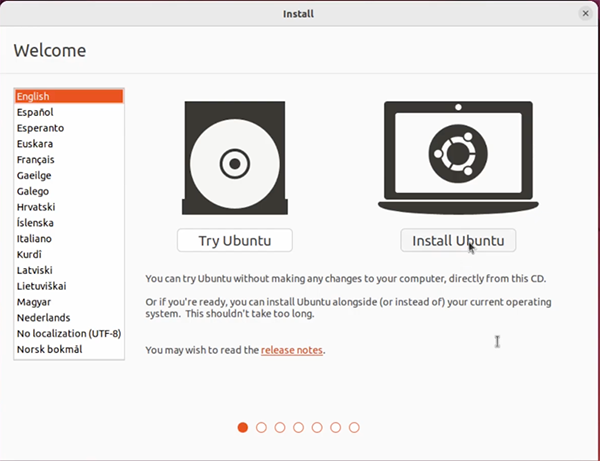Click the last progress step dot
The height and width of the screenshot is (461, 600).
click(354, 427)
